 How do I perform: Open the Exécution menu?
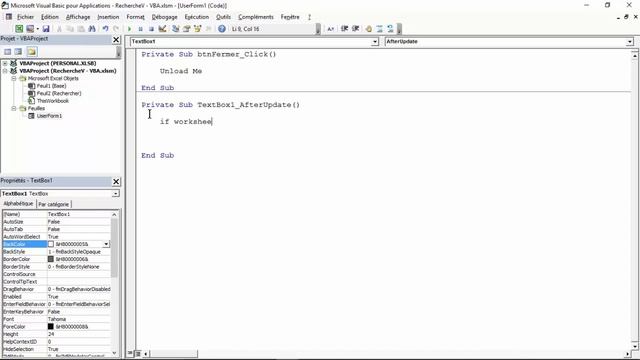(x=197, y=17)
